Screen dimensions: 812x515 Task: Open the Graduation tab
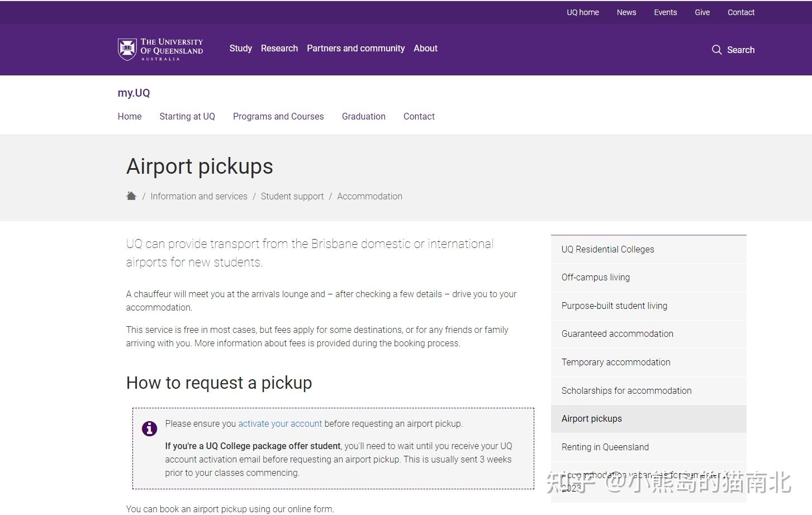click(364, 116)
